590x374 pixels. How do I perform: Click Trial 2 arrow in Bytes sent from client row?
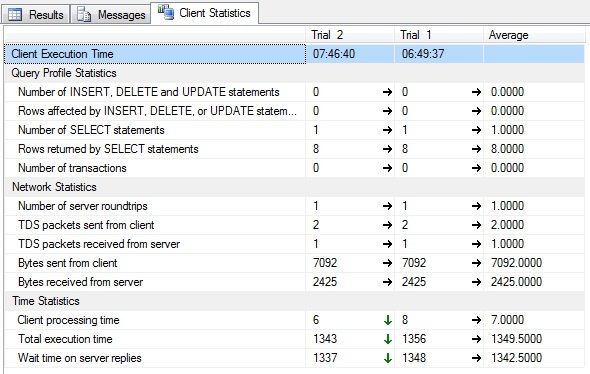[x=388, y=263]
